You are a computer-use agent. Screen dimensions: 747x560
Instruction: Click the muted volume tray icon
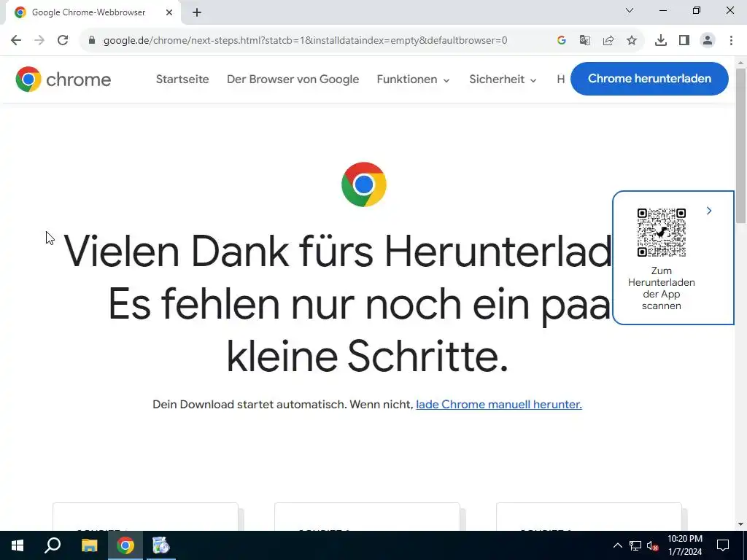click(x=652, y=545)
